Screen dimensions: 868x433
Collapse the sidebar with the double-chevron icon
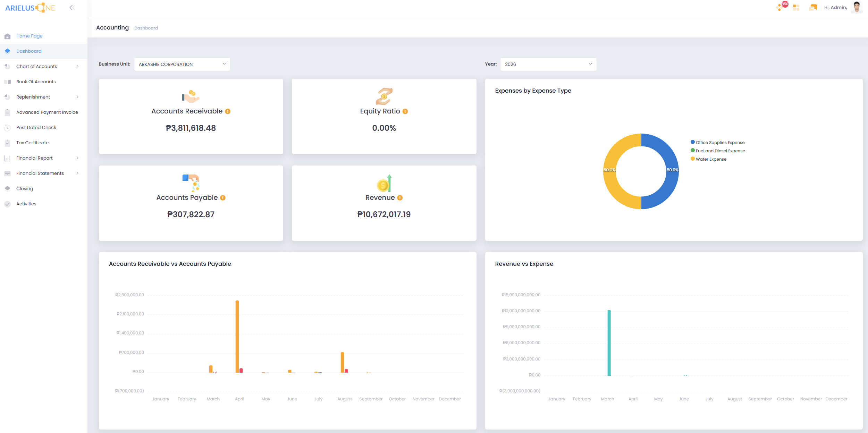click(72, 8)
